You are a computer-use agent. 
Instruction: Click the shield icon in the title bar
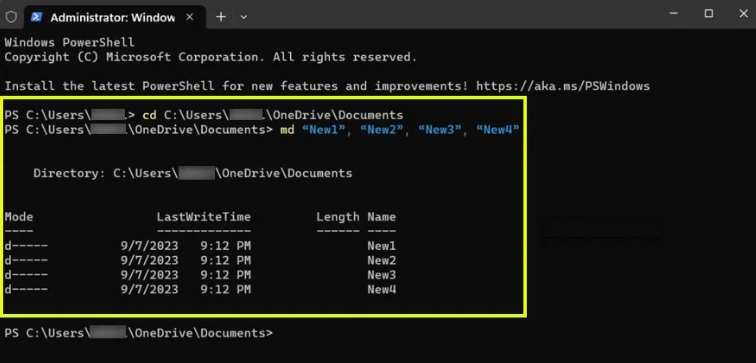coord(11,17)
